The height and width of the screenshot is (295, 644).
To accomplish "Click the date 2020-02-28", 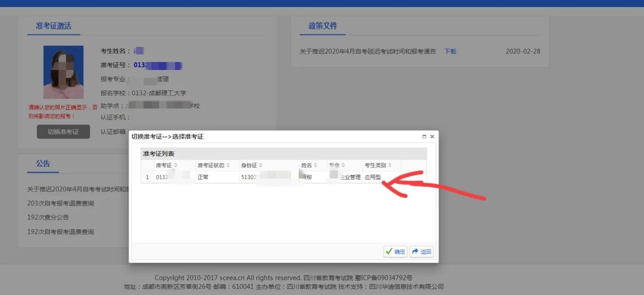I will [x=523, y=51].
